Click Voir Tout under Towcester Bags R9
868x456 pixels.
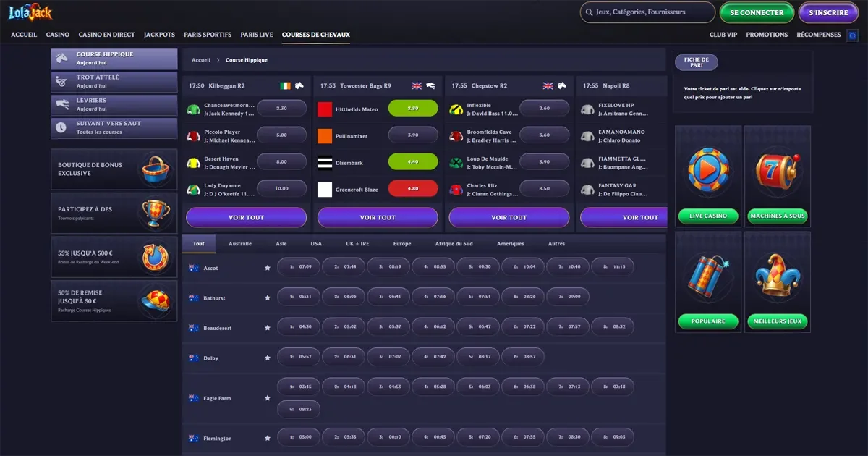click(x=378, y=217)
